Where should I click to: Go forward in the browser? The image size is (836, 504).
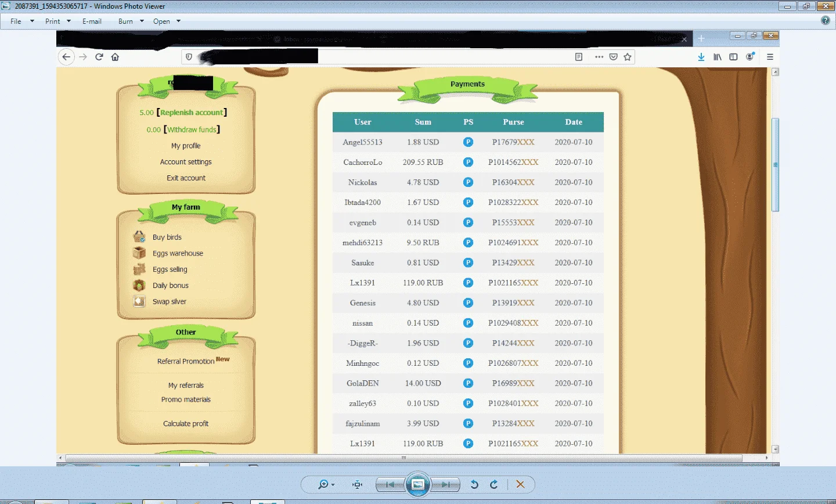tap(83, 57)
